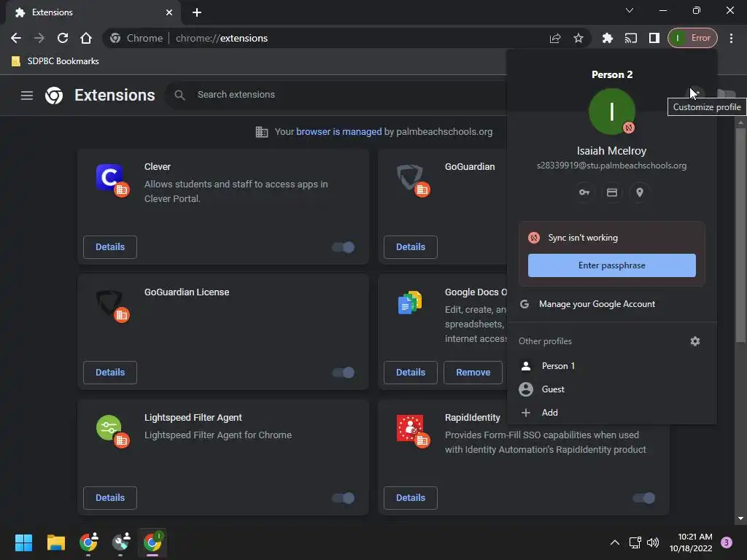Open Details for Clever
The image size is (747, 560).
110,247
